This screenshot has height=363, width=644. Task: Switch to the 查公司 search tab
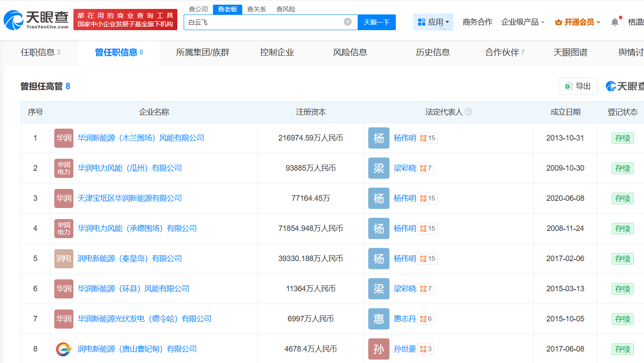198,9
